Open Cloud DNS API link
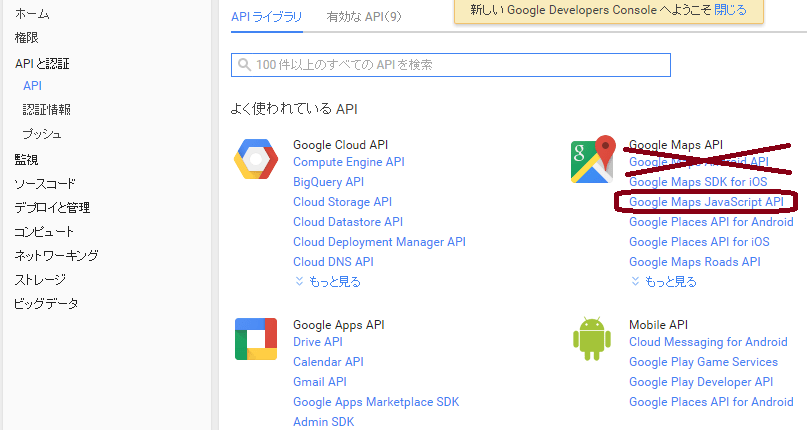 click(x=334, y=262)
